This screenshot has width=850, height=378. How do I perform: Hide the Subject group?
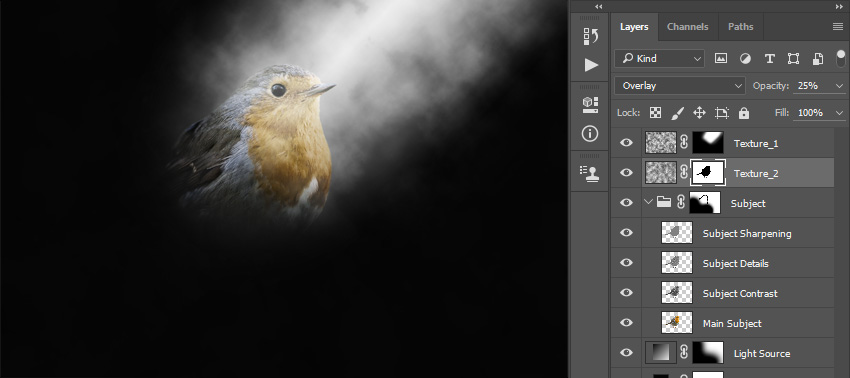(626, 202)
